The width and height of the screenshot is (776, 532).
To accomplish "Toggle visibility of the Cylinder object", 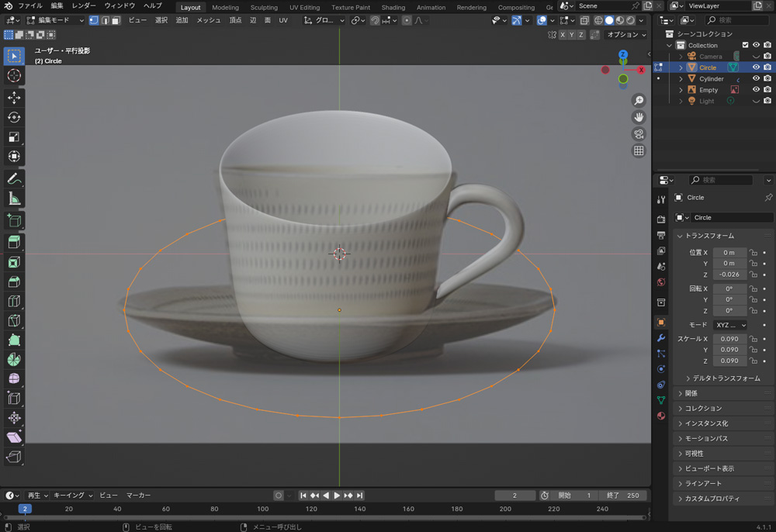I will pyautogui.click(x=756, y=79).
